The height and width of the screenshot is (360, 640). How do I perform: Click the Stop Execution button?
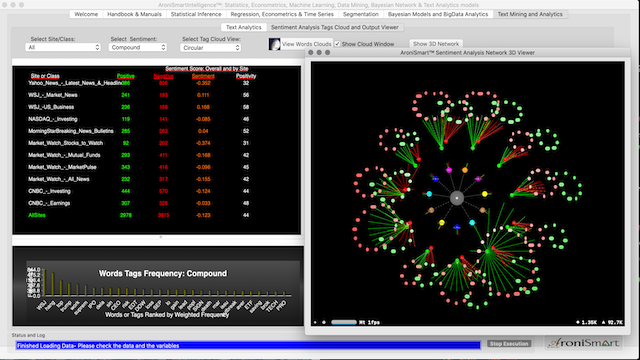click(x=509, y=344)
